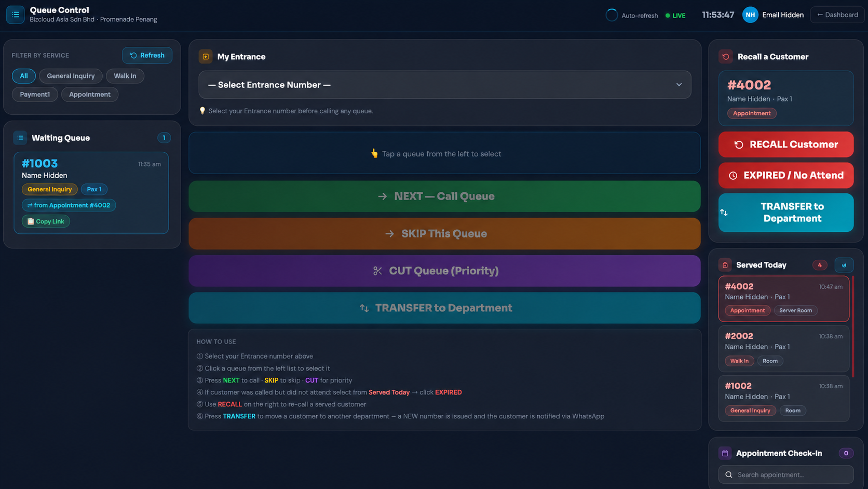Image resolution: width=868 pixels, height=489 pixels.
Task: Click RECALL Customer button
Action: 786,144
